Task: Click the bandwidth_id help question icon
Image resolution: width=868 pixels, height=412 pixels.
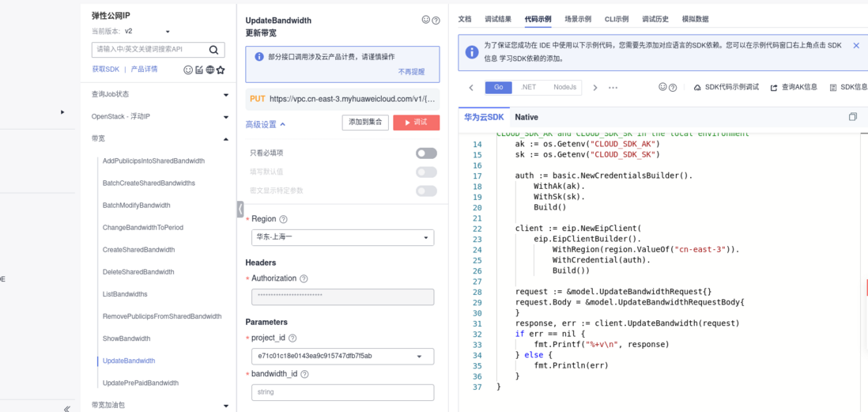Action: [x=304, y=374]
